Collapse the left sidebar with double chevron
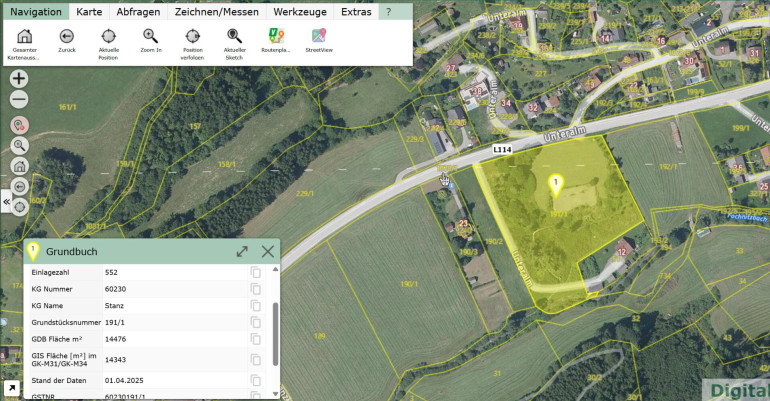This screenshot has height=401, width=770. click(6, 202)
